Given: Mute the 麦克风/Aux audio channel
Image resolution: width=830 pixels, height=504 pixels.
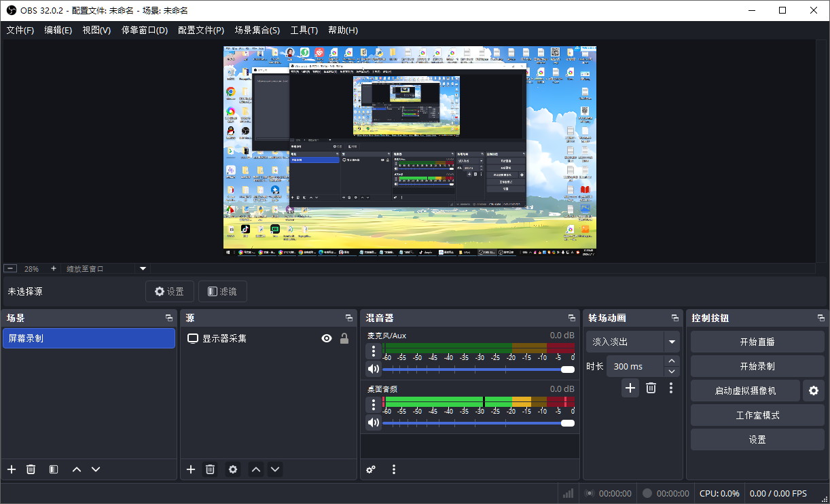Looking at the screenshot, I should [x=374, y=369].
